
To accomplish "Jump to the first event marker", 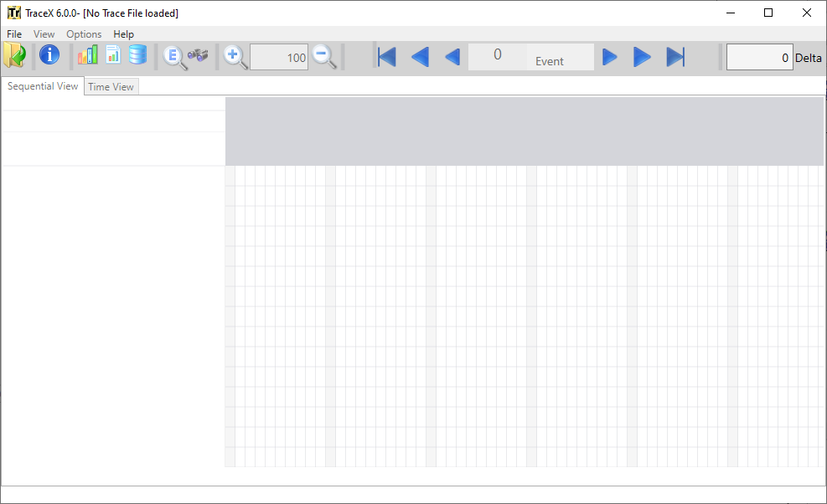I will tap(385, 56).
